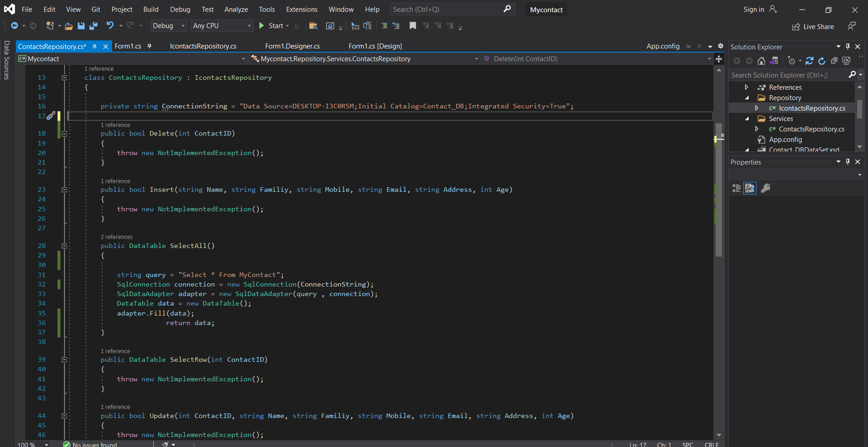This screenshot has height=447, width=868.
Task: Open the Any CPU platform dropdown
Action: point(221,26)
